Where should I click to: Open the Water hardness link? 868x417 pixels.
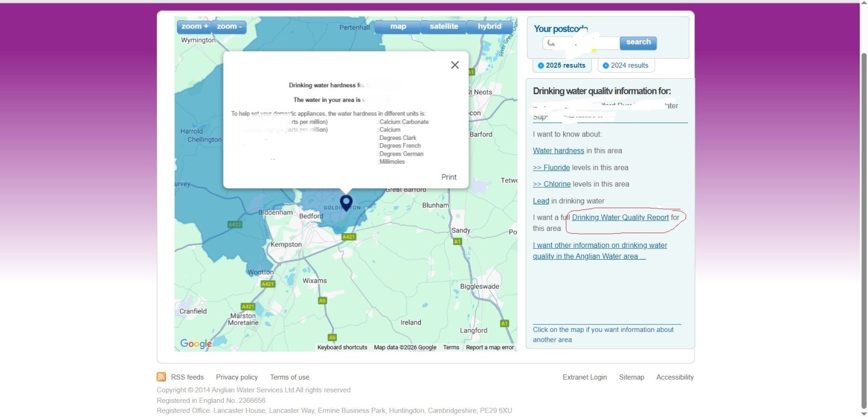tap(558, 151)
